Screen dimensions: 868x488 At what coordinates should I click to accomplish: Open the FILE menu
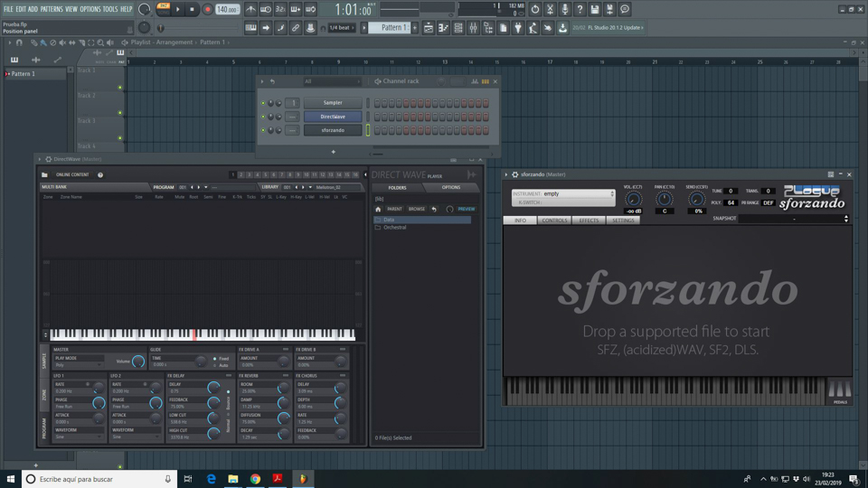click(8, 9)
